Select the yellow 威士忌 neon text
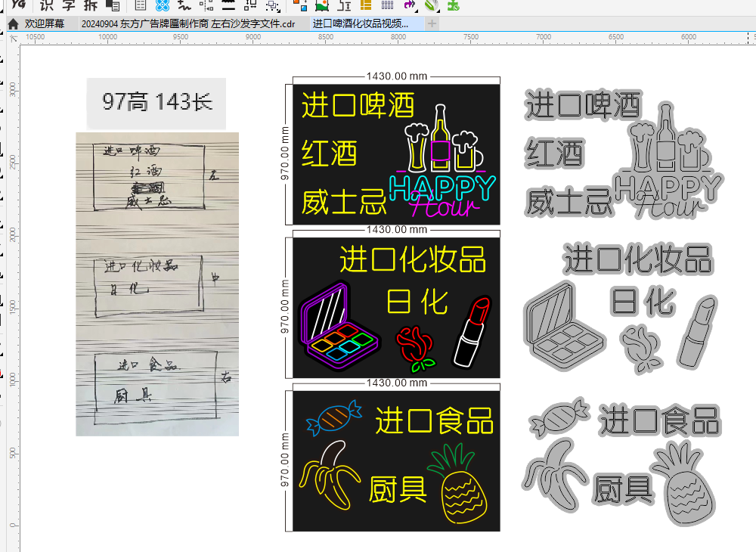The image size is (756, 552). pos(344,201)
